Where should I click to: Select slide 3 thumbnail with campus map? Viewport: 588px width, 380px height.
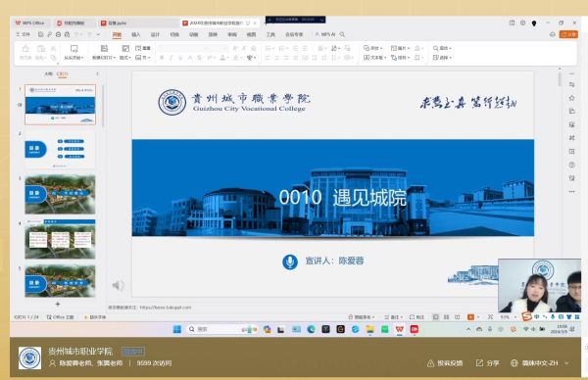[x=60, y=195]
